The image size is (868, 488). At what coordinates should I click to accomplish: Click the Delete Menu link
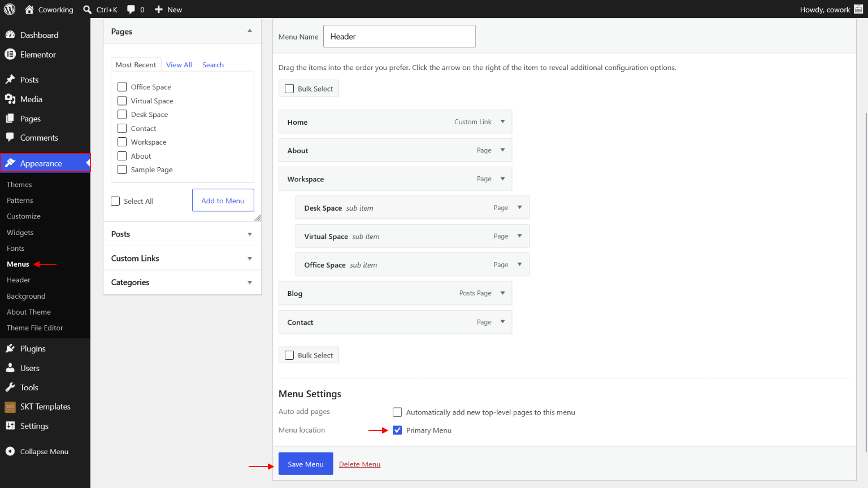359,464
